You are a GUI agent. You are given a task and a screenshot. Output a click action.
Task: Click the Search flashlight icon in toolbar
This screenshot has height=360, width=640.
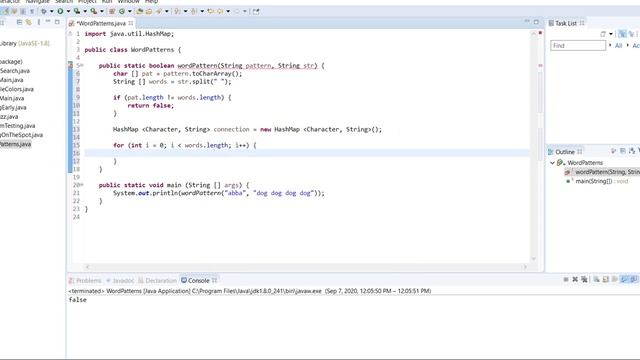click(159, 11)
